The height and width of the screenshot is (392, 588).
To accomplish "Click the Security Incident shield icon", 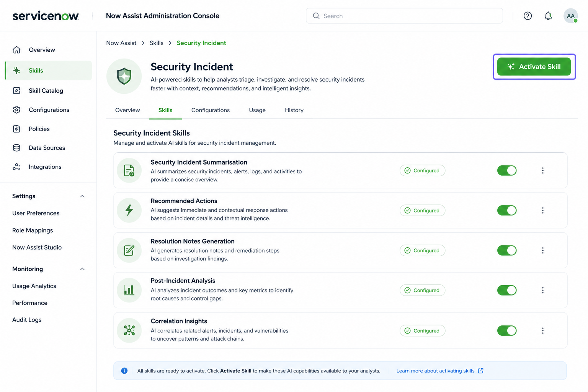I will coord(124,76).
